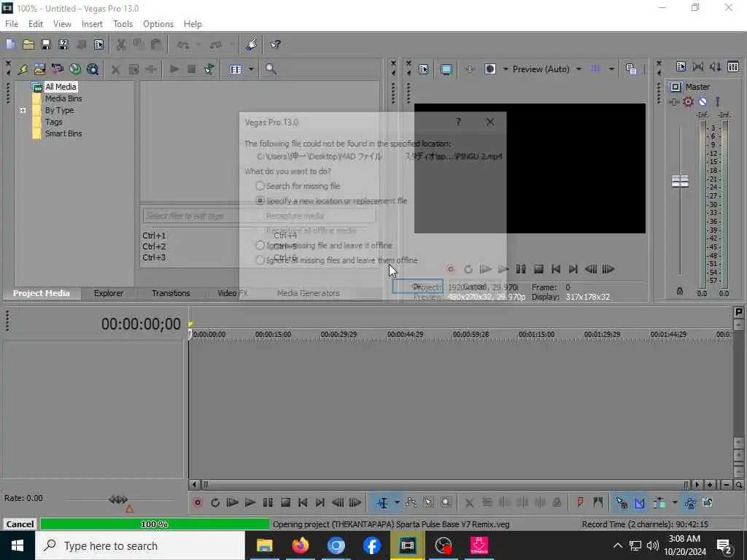Open the Views dropdown arrow in Project Media
Viewport: 747px width, 560px height.
tap(251, 69)
